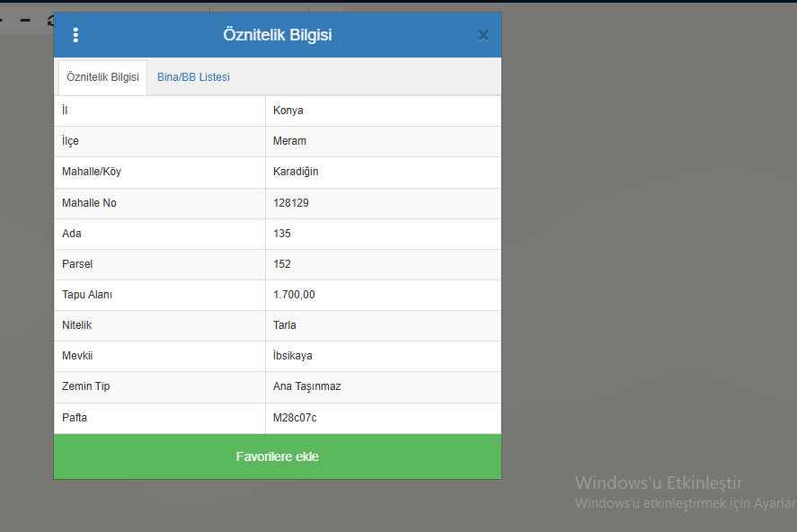This screenshot has height=532, width=797.
Task: Click the Ana Taşınmaz value
Action: [x=307, y=386]
